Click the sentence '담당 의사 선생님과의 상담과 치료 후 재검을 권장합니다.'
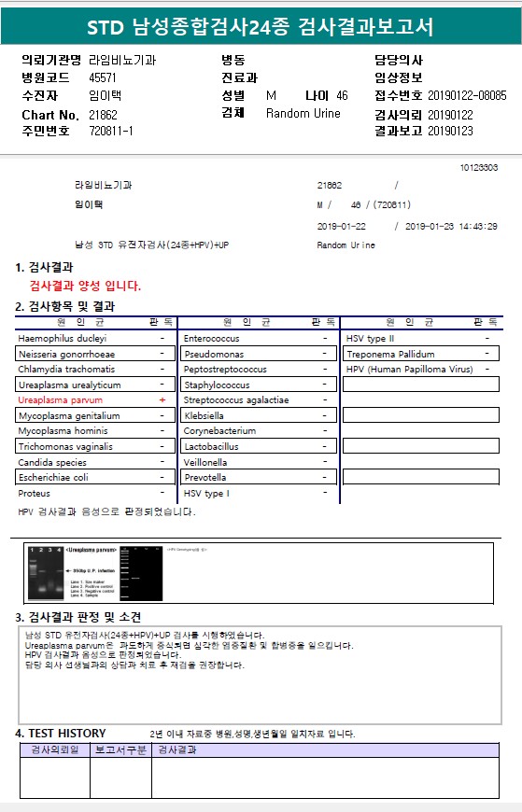This screenshot has width=522, height=812. pyautogui.click(x=134, y=665)
